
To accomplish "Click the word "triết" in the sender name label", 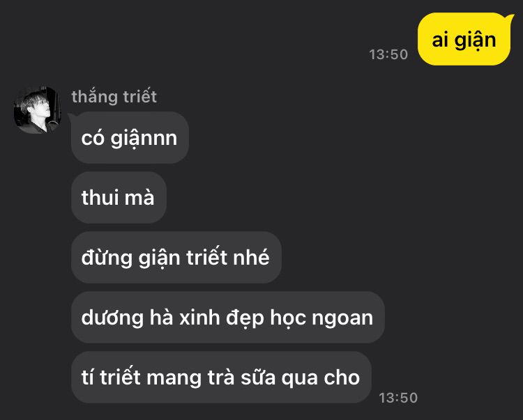I will tap(139, 97).
